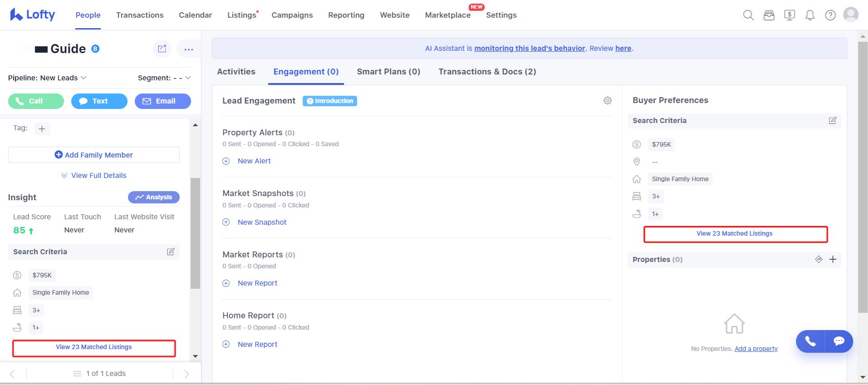Click the plus circle icon for New Snapshot

[226, 222]
